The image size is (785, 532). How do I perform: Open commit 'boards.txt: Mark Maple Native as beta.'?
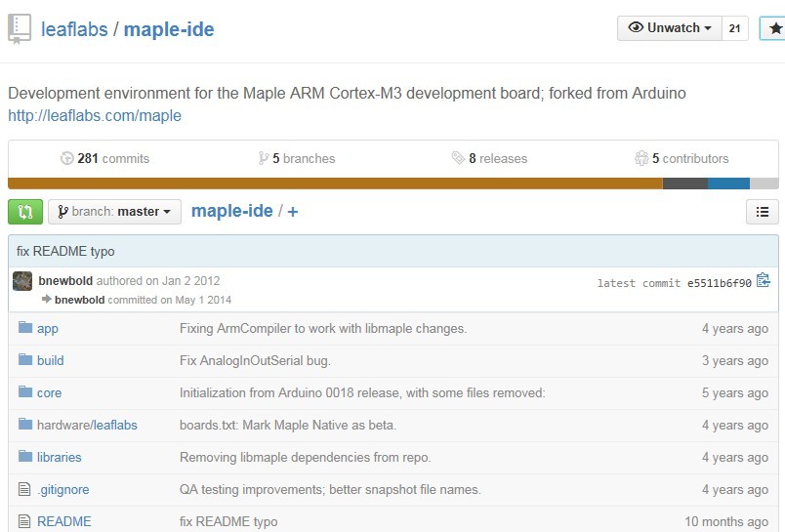[x=288, y=425]
